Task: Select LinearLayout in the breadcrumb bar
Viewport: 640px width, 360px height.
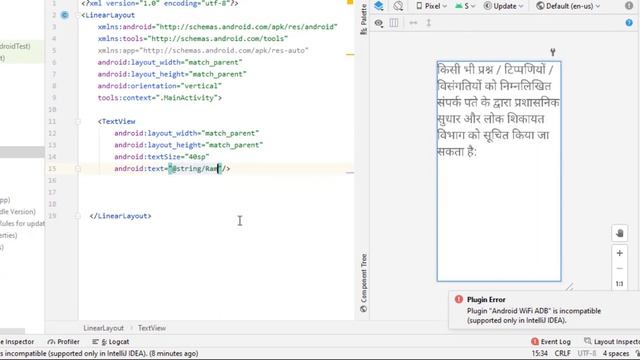Action: point(103,328)
